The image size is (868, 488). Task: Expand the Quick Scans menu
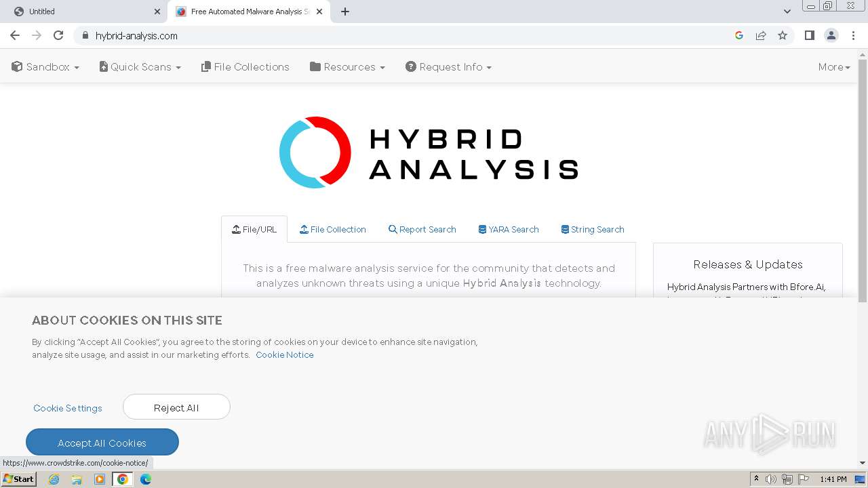140,67
